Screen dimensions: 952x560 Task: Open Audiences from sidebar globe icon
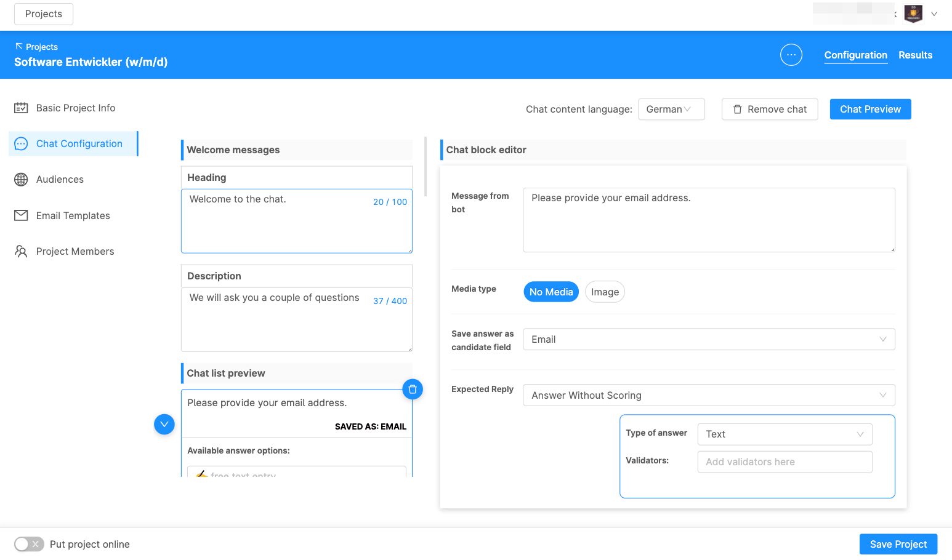pos(21,179)
